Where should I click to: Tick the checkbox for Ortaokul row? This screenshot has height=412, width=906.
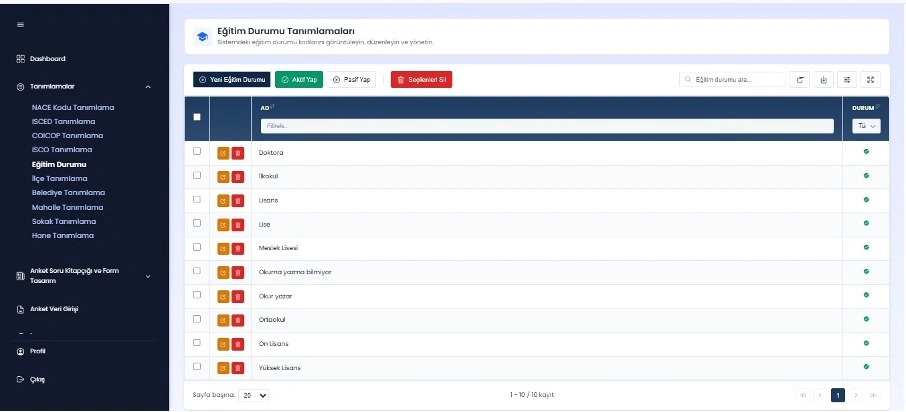click(197, 319)
